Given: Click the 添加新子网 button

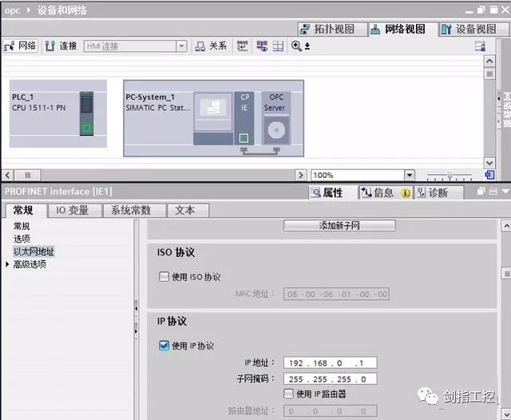Looking at the screenshot, I should coord(339,226).
